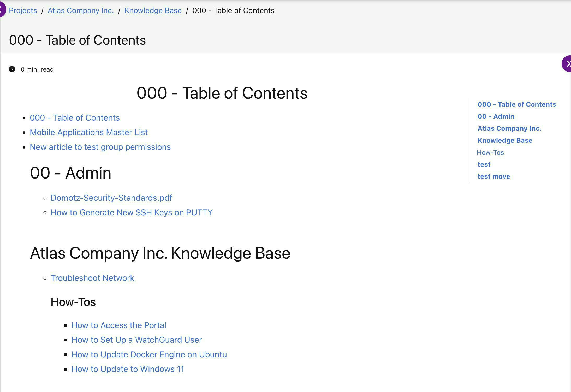The width and height of the screenshot is (571, 392).
Task: Navigate to Knowledge Base breadcrumb
Action: coord(153,10)
